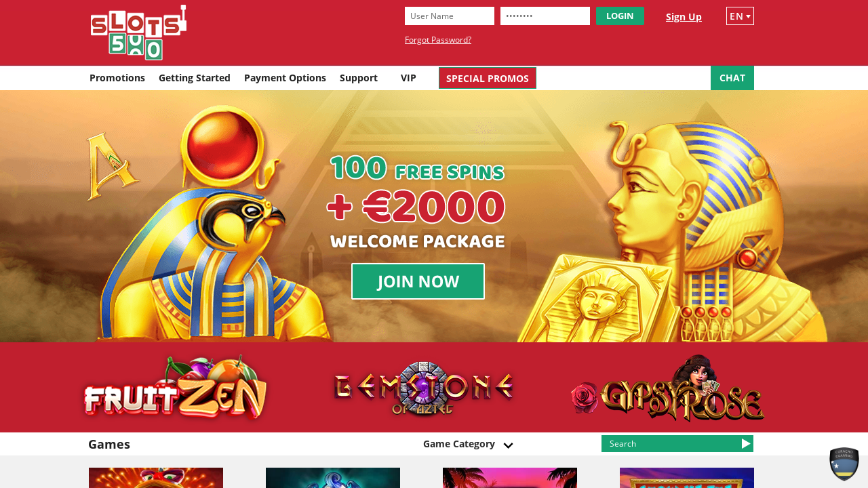Open the Fruit Zen game banner
Image resolution: width=868 pixels, height=488 pixels.
point(175,388)
